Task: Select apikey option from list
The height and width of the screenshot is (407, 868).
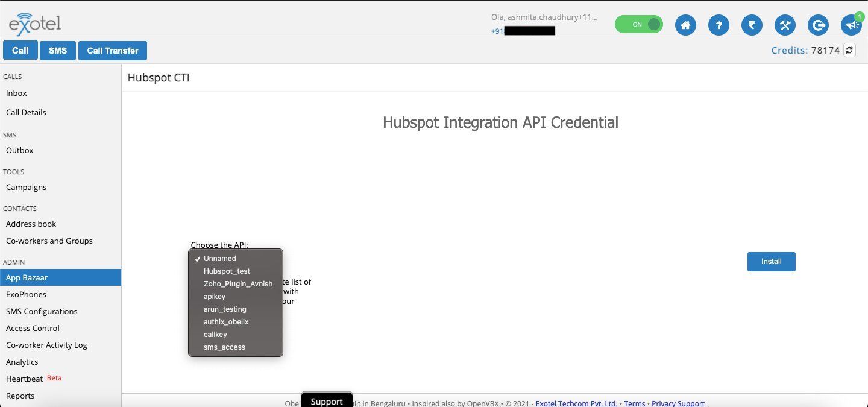Action: point(236,297)
